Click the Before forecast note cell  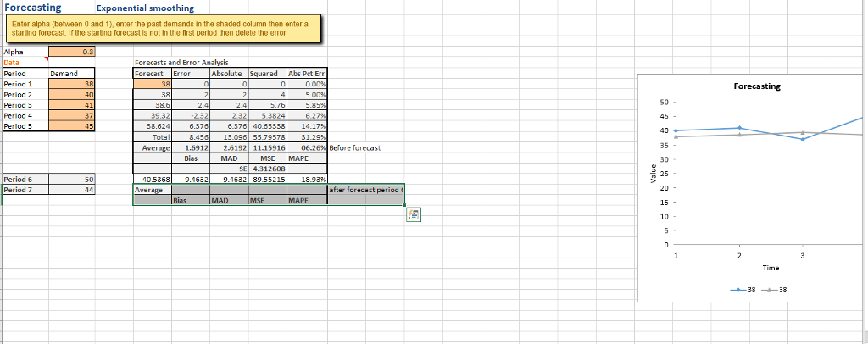tap(354, 147)
